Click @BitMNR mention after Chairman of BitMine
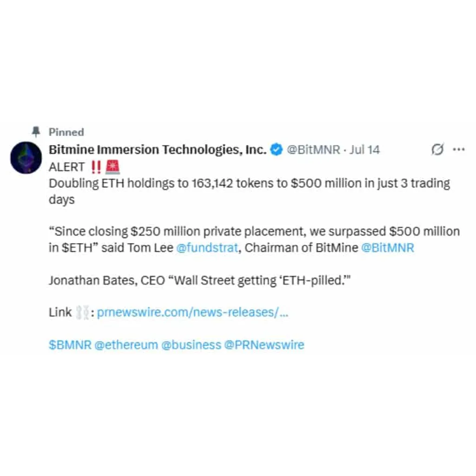 coord(387,248)
